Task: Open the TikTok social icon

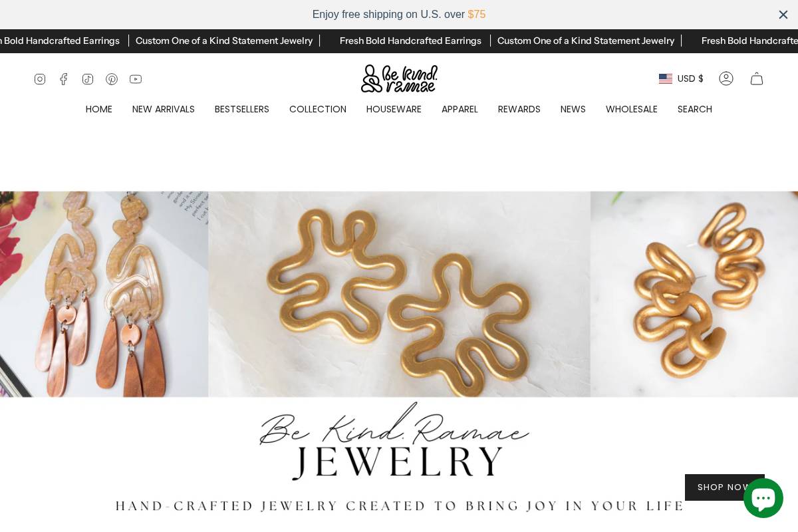Action: click(88, 79)
